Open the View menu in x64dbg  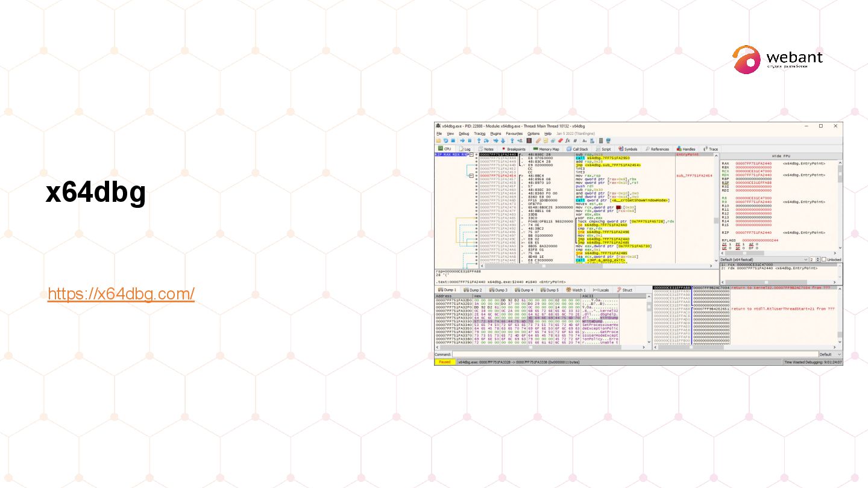click(450, 134)
